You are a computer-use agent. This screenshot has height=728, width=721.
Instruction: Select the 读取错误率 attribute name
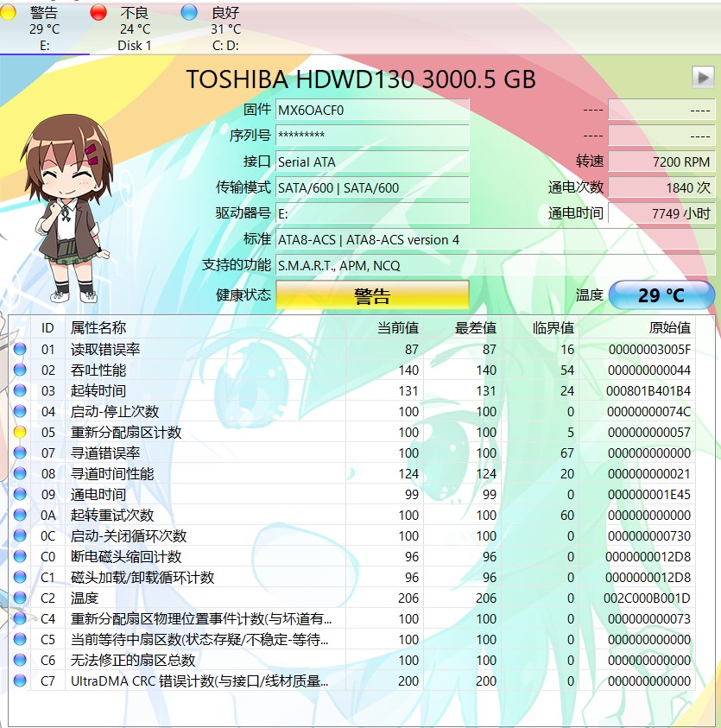(105, 349)
